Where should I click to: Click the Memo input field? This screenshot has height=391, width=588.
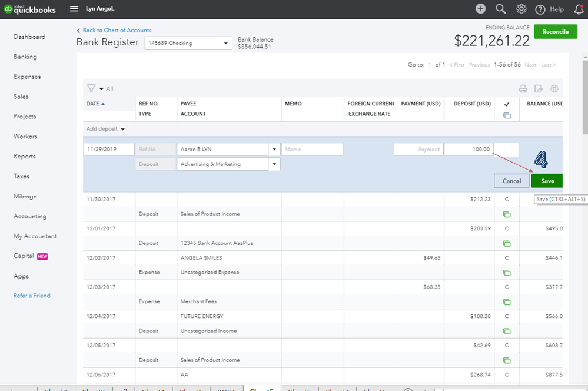(x=312, y=150)
